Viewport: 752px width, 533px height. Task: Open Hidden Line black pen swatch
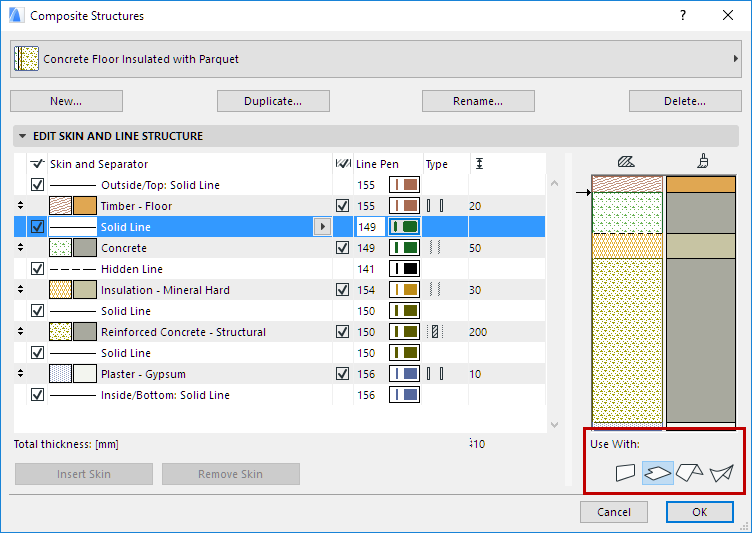404,269
